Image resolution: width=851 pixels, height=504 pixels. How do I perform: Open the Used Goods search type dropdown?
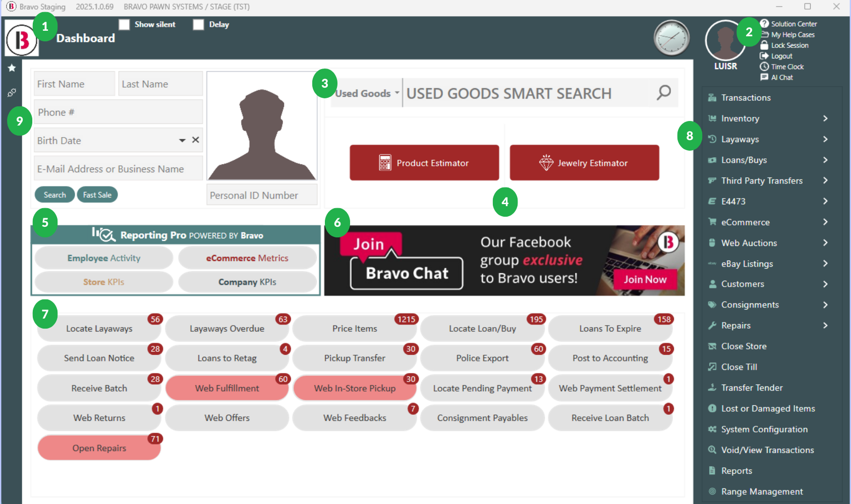(x=367, y=93)
